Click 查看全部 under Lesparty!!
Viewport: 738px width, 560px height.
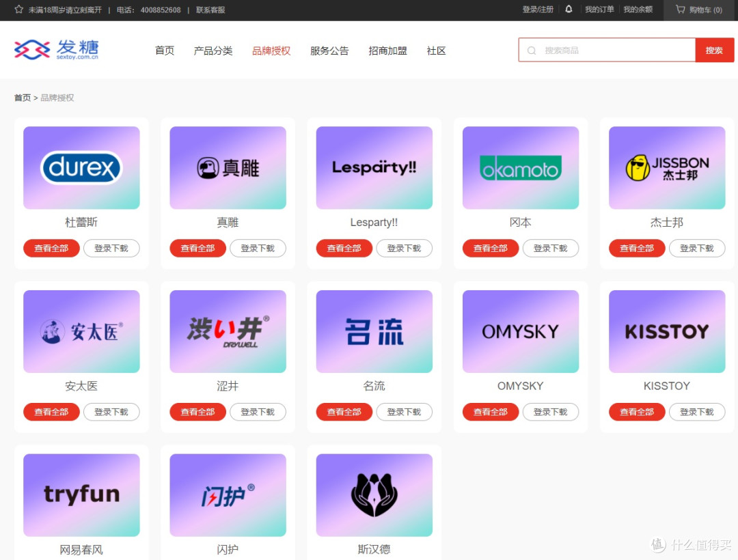point(344,249)
